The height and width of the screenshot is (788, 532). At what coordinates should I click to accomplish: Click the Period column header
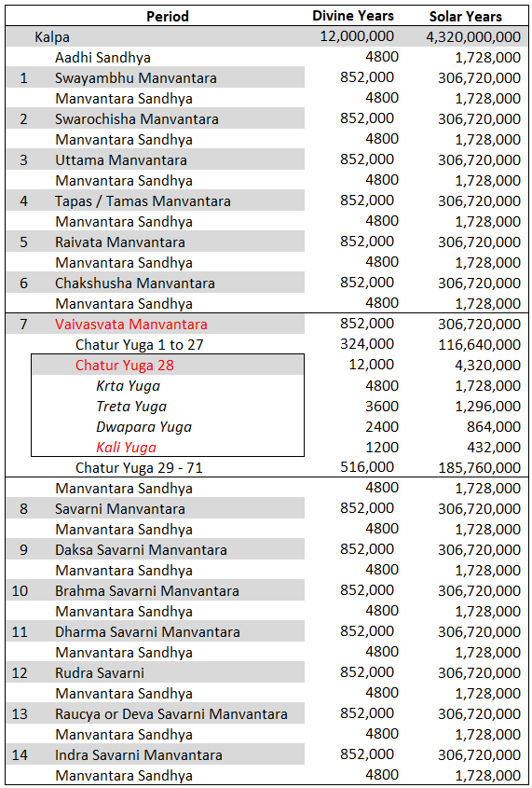pyautogui.click(x=168, y=16)
